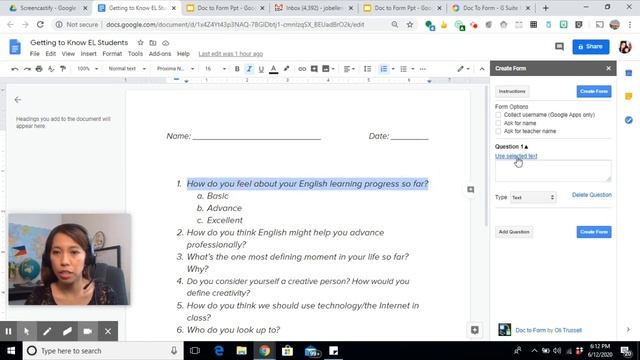Star the Getting to Know EL Students document
This screenshot has height=360, width=640.
point(140,42)
